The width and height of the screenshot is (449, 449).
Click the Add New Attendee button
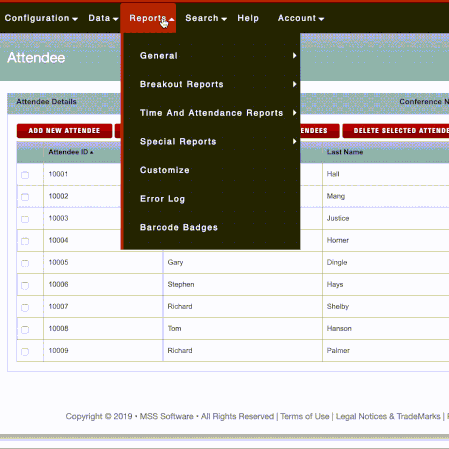point(64,131)
